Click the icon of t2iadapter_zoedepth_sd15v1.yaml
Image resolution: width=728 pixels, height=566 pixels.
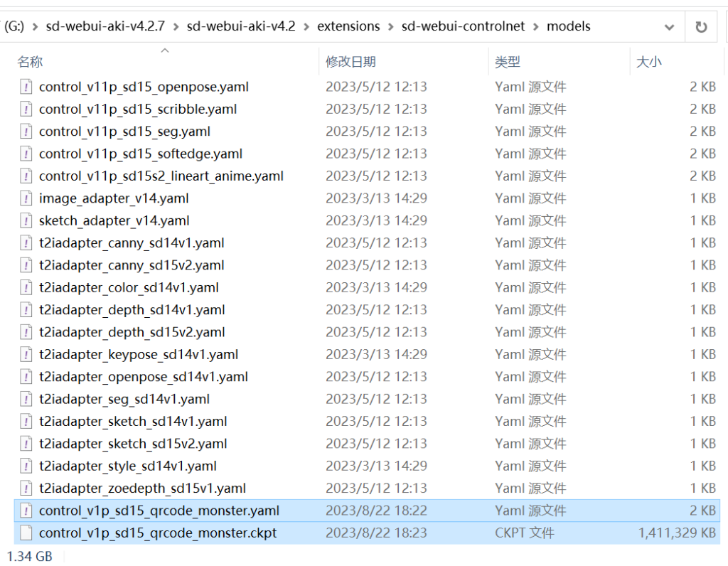click(x=26, y=488)
